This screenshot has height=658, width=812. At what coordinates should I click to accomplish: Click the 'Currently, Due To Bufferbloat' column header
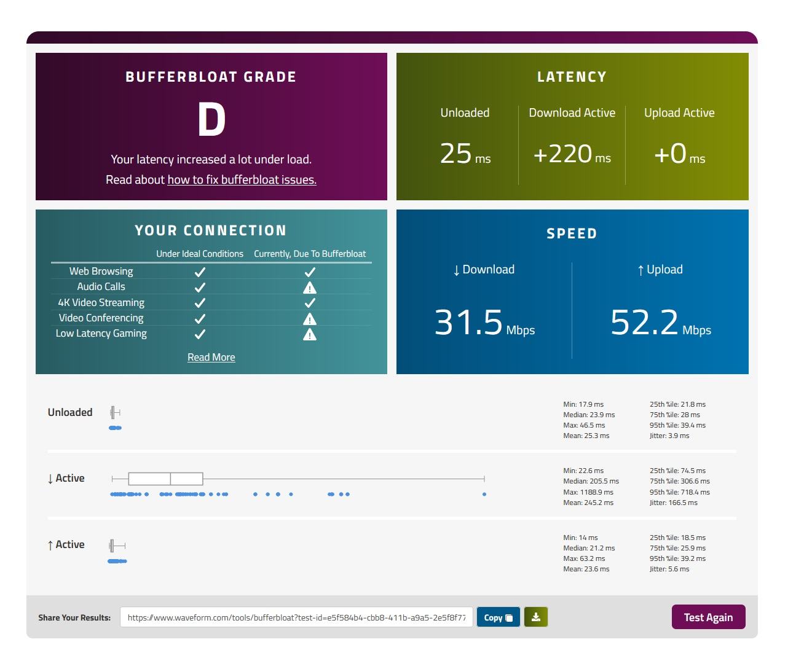310,254
